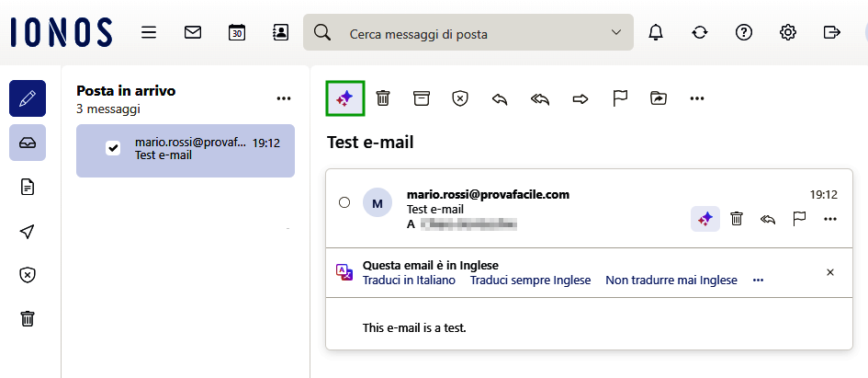The image size is (868, 378).
Task: Click the AI assistant sparkle toolbar icon
Action: [345, 98]
